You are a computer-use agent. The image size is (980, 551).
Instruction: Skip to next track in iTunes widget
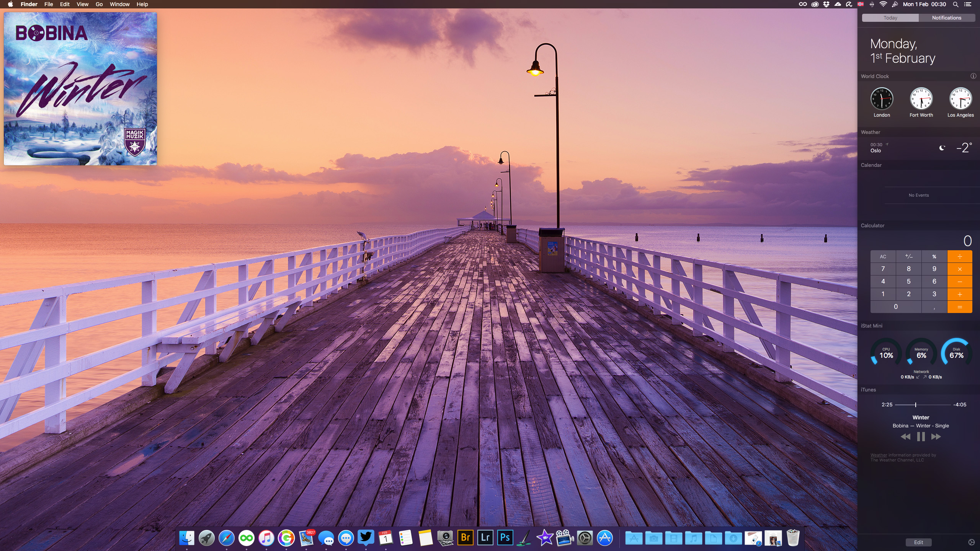pyautogui.click(x=936, y=437)
